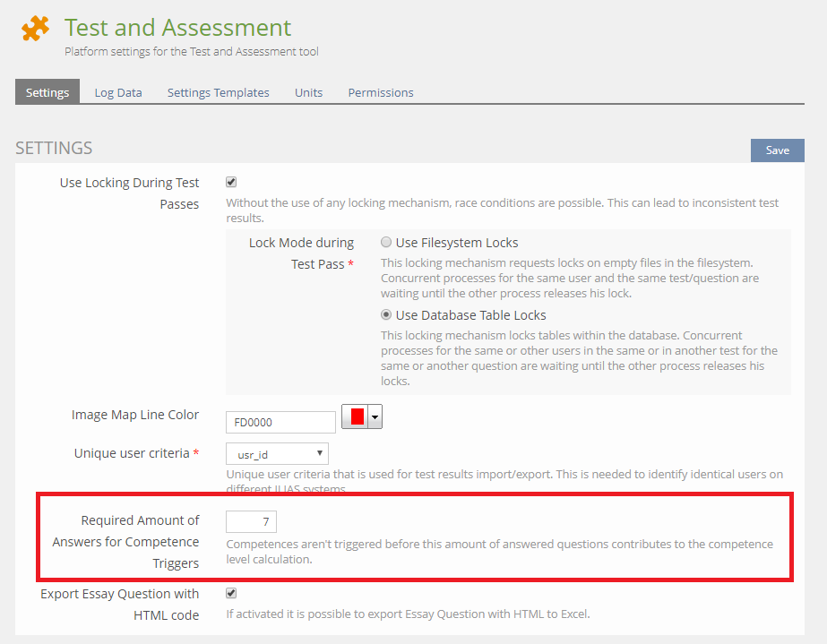
Task: Click the Test and Assessment page title
Action: coord(178,28)
